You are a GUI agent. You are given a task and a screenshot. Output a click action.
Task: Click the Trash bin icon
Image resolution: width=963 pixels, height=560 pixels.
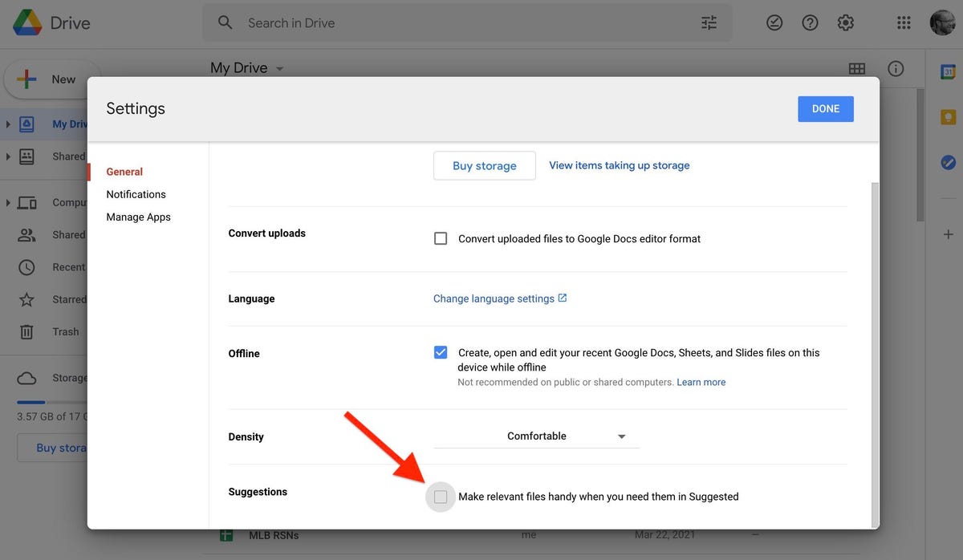26,331
